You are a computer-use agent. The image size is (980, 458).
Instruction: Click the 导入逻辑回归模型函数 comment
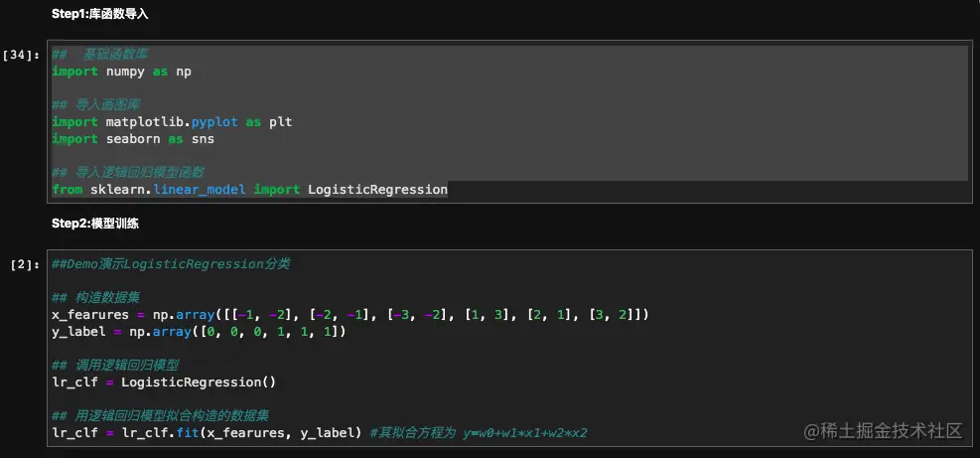[139, 172]
